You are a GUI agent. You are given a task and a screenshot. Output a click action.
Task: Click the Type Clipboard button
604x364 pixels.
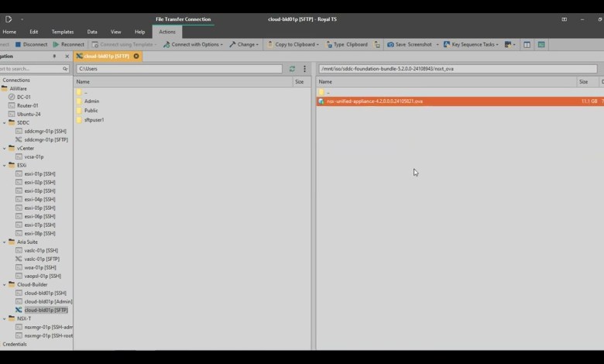(x=347, y=44)
